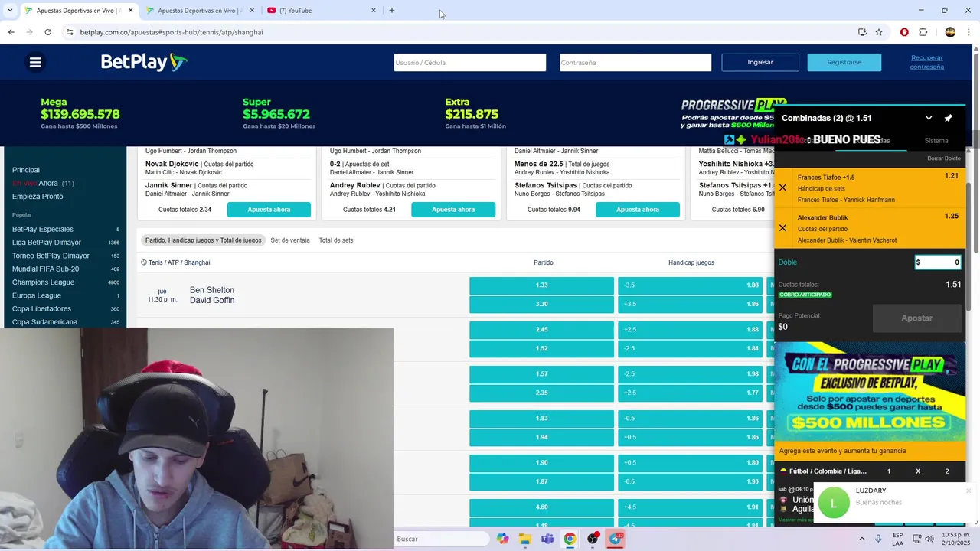Click the BetPlay logo
This screenshot has height=551, width=980.
(x=144, y=62)
